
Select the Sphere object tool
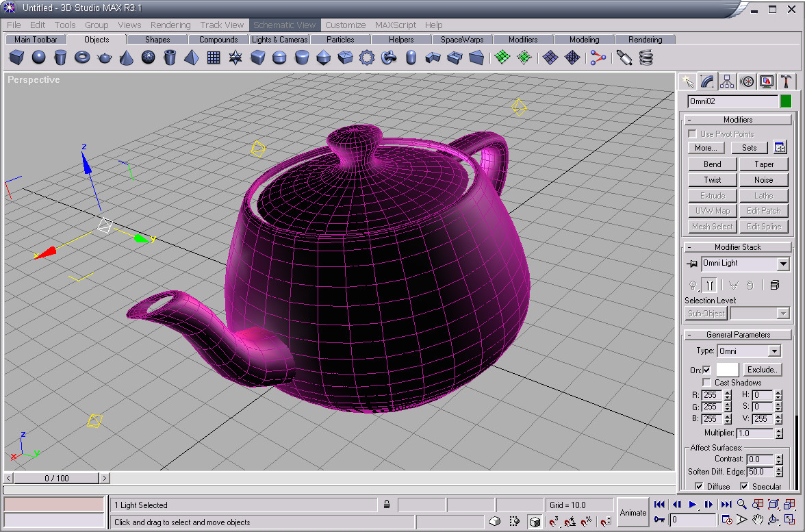pos(38,58)
